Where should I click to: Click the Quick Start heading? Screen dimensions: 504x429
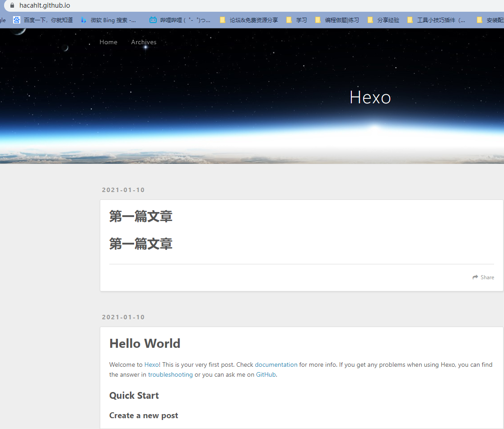[134, 396]
